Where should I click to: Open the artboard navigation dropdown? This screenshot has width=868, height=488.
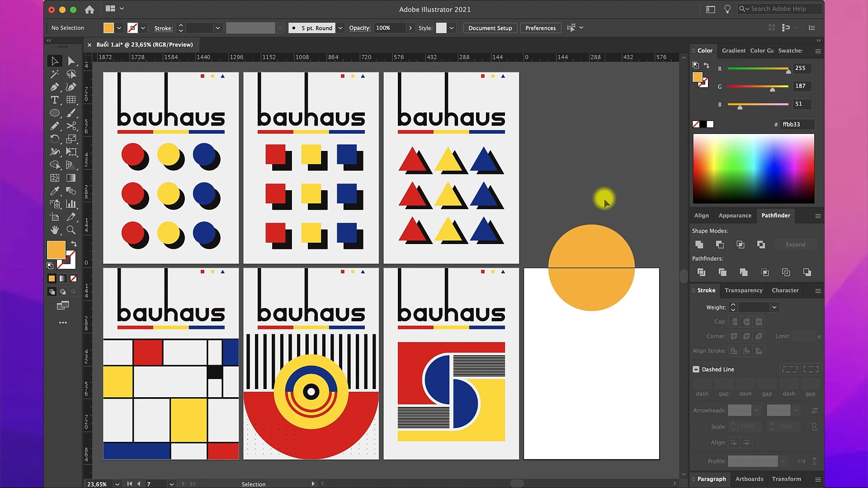pyautogui.click(x=171, y=484)
